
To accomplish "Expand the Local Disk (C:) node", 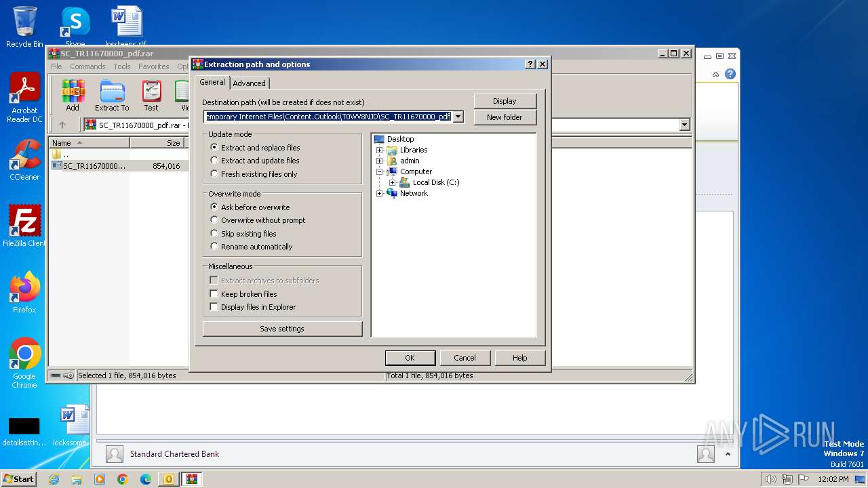I will point(392,182).
